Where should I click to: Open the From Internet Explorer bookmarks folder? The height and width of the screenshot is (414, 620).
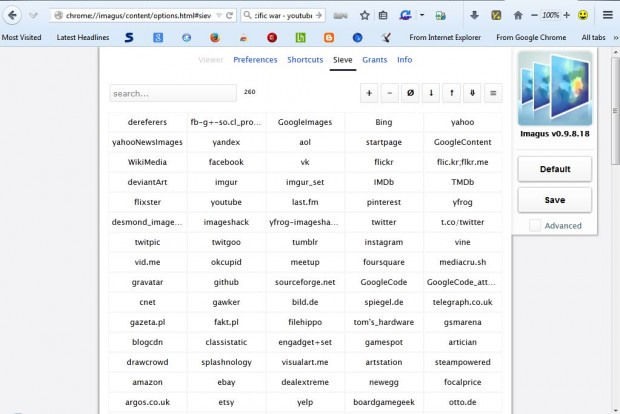tap(445, 38)
